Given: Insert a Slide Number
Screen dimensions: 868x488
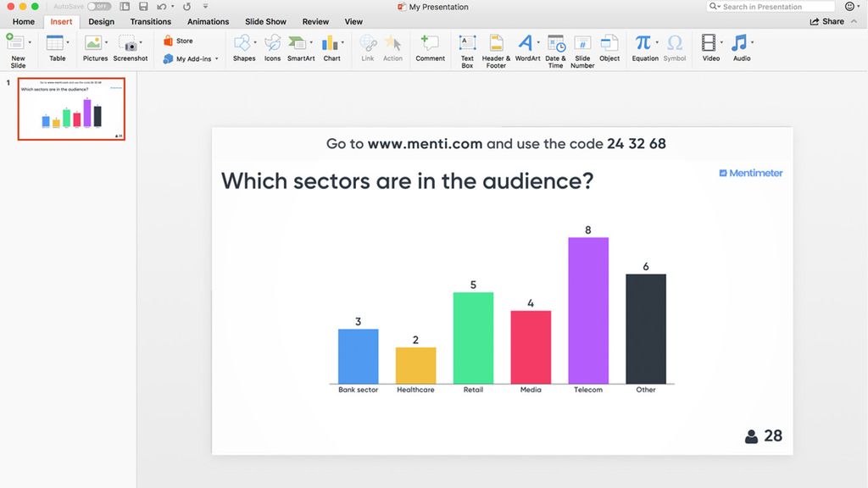Looking at the screenshot, I should point(582,48).
